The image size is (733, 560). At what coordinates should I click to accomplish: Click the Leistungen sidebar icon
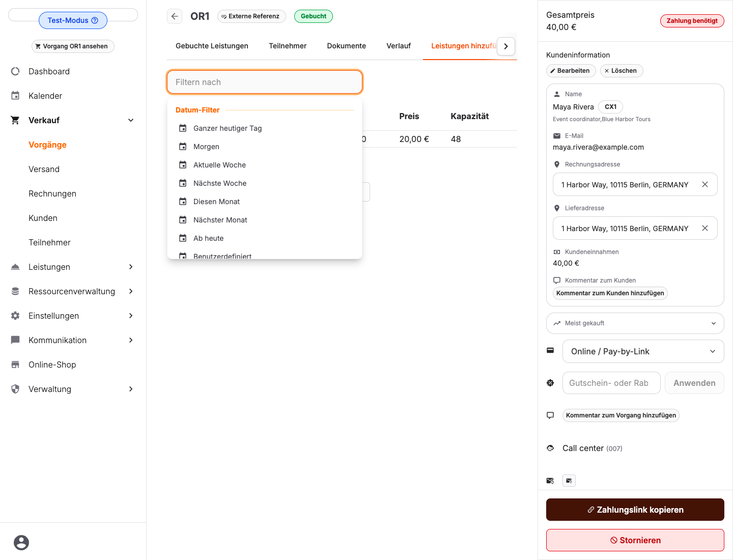(x=15, y=267)
